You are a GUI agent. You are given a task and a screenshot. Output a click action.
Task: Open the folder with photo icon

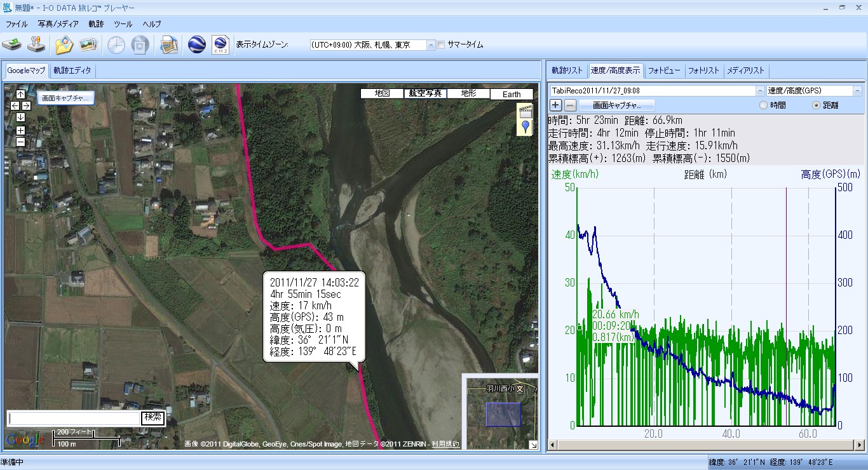(x=64, y=45)
